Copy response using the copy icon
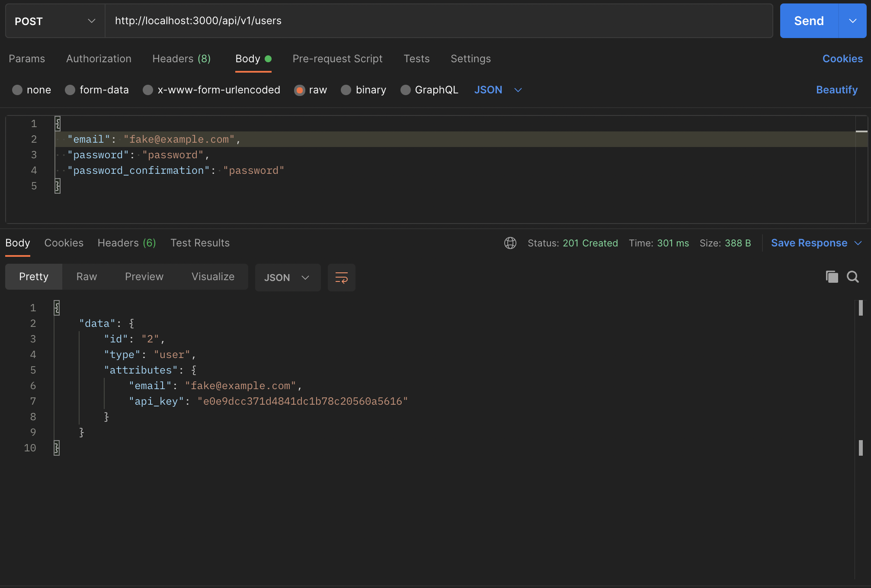The height and width of the screenshot is (588, 871). point(832,277)
